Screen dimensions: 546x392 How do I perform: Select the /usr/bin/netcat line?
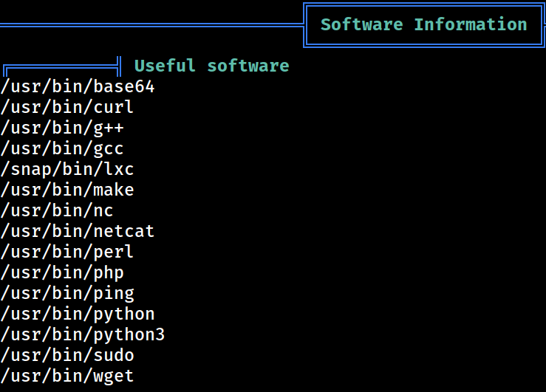[x=78, y=231]
